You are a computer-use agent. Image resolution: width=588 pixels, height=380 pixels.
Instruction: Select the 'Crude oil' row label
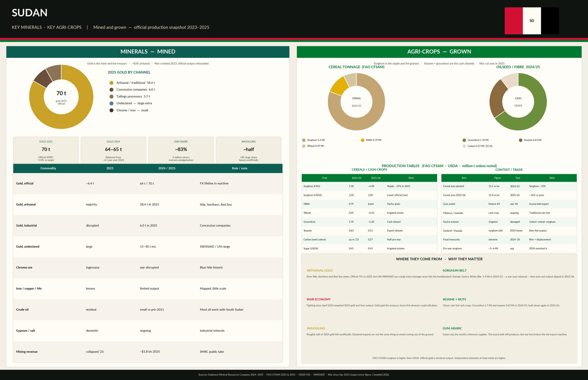tap(22, 310)
